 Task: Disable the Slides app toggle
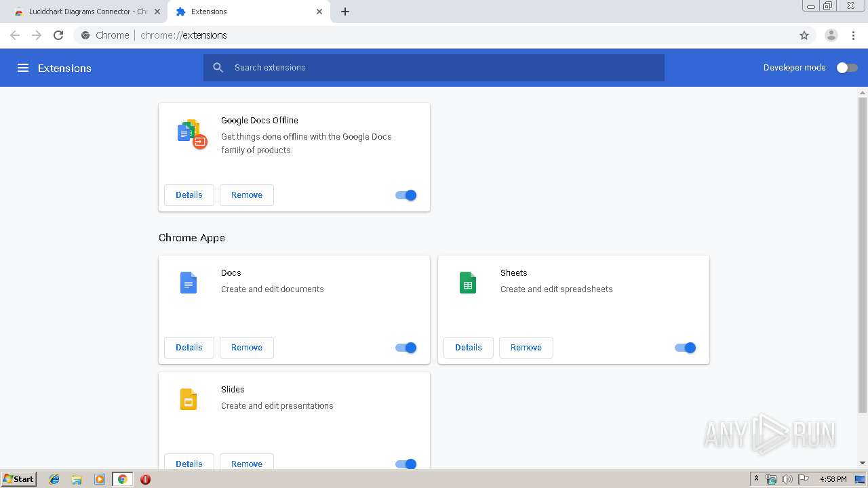[406, 464]
